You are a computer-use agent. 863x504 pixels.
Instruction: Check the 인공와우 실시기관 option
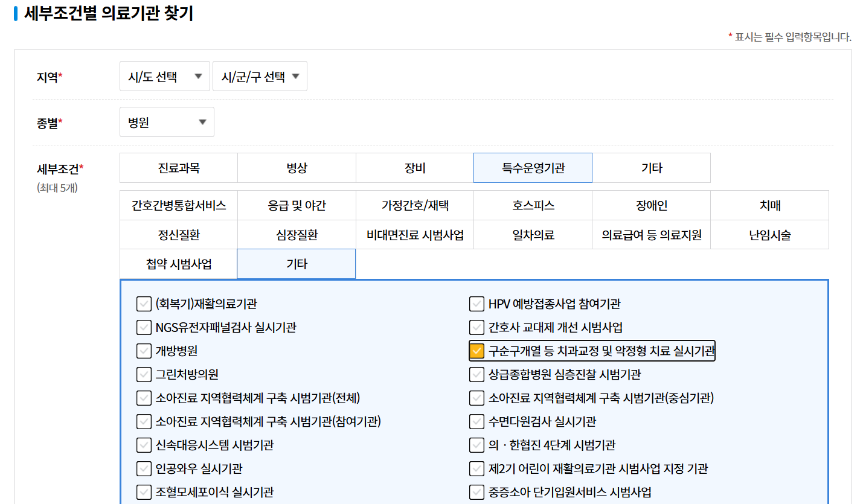pyautogui.click(x=144, y=468)
